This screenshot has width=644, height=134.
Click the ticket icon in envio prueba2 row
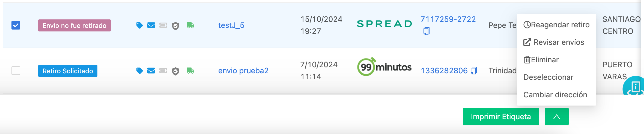[163, 71]
